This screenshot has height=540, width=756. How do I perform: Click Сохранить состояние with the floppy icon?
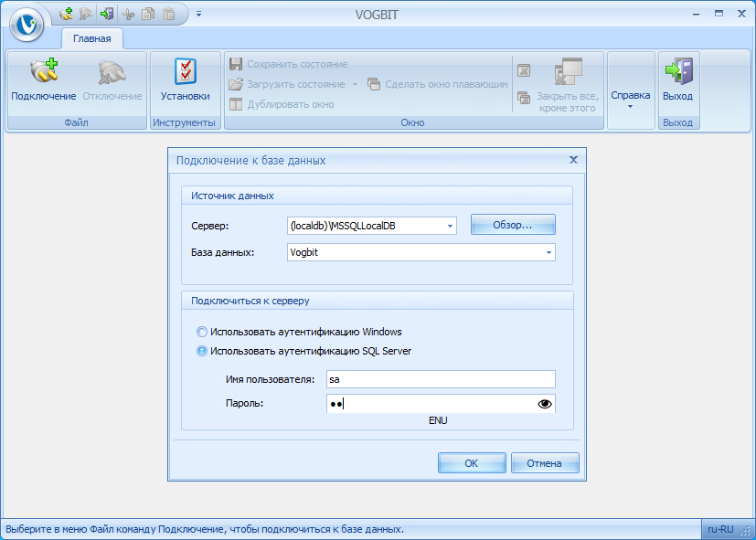[x=288, y=64]
